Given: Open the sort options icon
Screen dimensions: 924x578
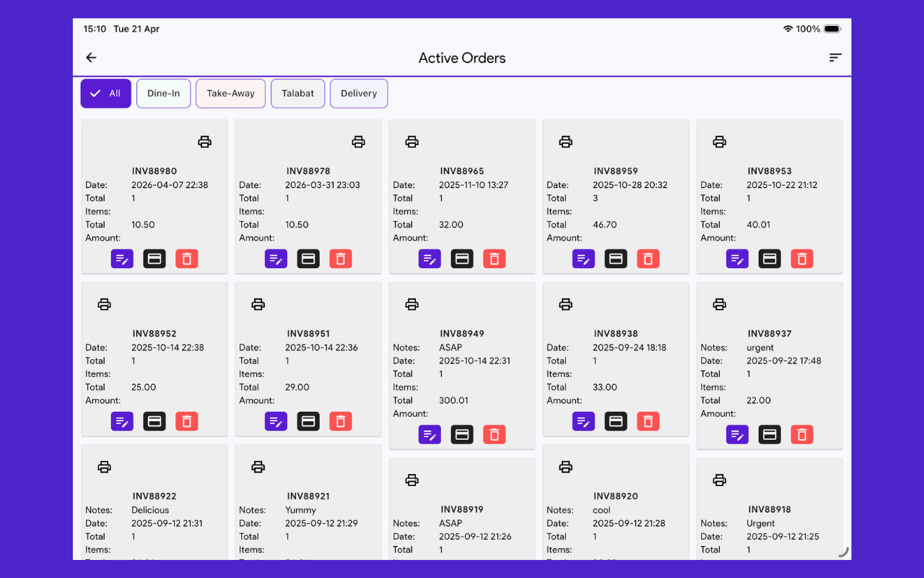Looking at the screenshot, I should [835, 58].
